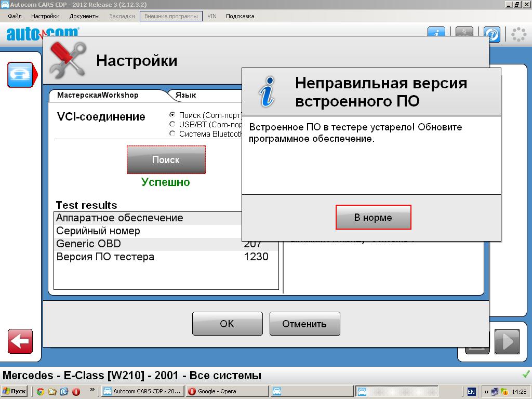Click the green checkmark status icon

tap(526, 375)
